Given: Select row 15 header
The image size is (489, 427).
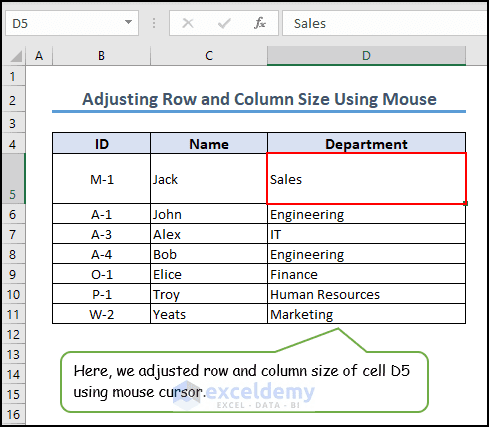Looking at the screenshot, I should tap(13, 394).
